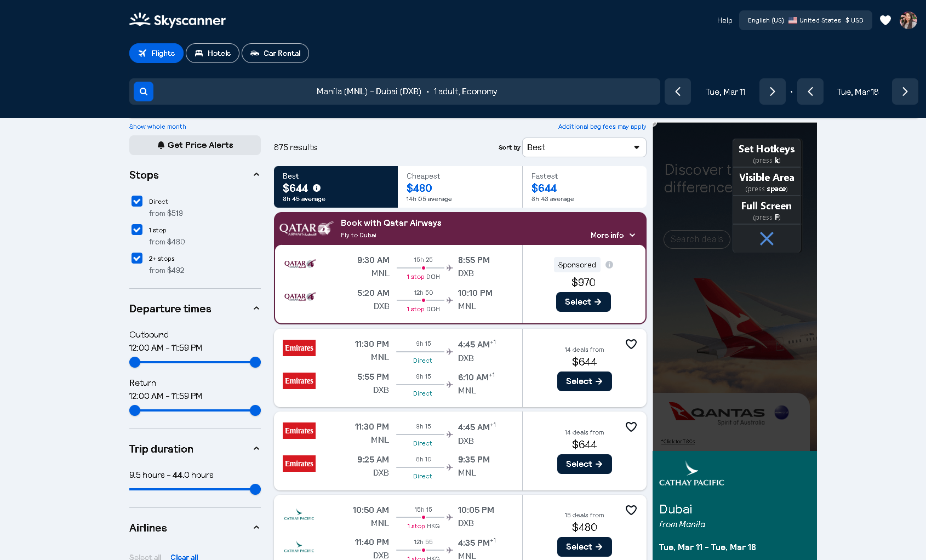The image size is (926, 560).
Task: Click the Cathay Pacific logo in the teal ad
Action: (x=691, y=474)
